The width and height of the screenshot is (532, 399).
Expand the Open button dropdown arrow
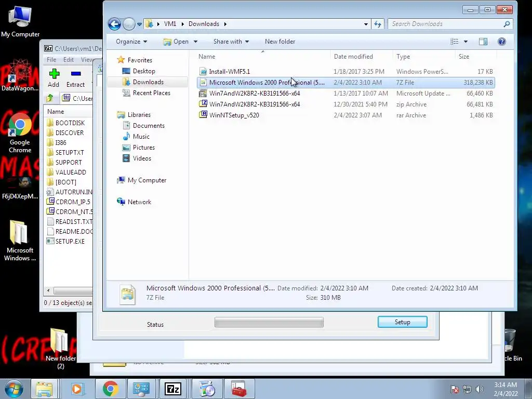click(x=195, y=42)
